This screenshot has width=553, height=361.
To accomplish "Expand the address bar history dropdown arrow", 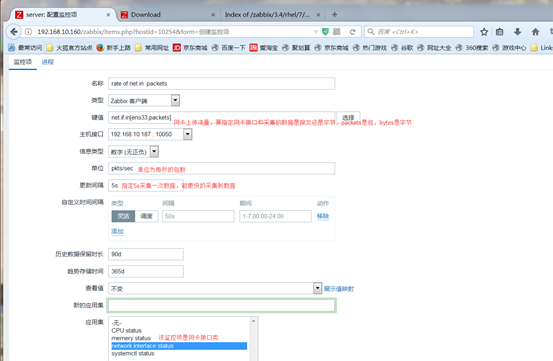I will click(x=316, y=32).
